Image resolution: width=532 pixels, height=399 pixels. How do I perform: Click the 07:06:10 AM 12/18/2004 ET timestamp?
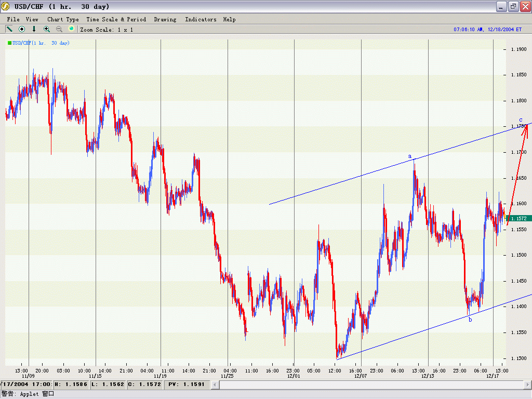pos(487,30)
